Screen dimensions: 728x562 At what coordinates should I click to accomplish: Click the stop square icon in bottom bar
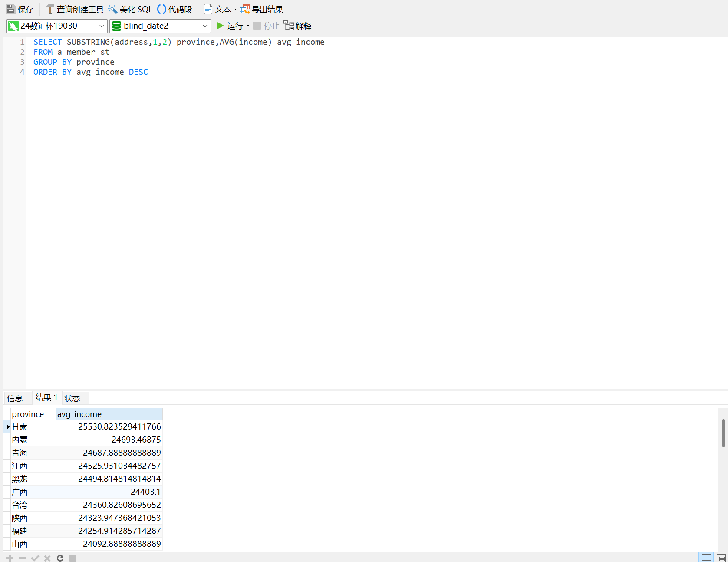72,558
